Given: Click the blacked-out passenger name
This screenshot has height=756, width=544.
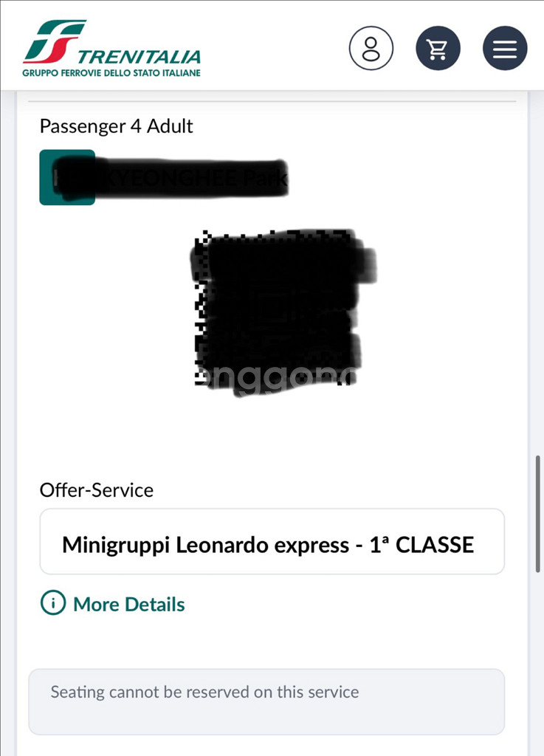Looking at the screenshot, I should click(185, 177).
